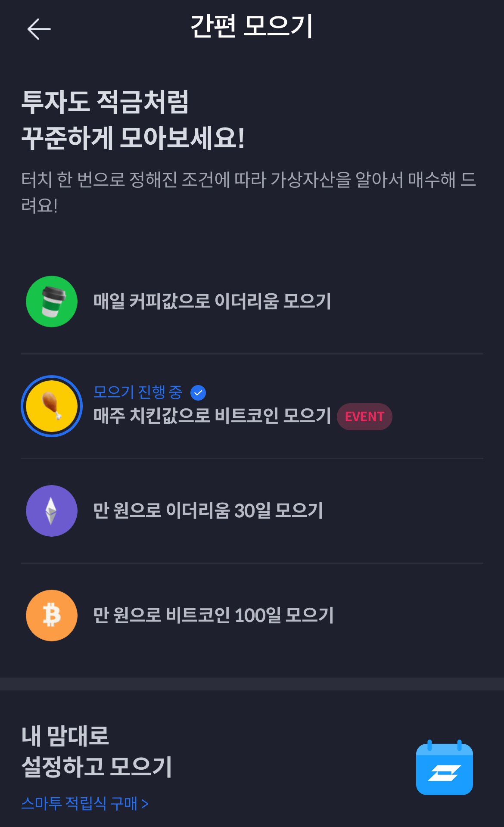Select the green coffee cup icon
The image size is (504, 827).
point(52,302)
